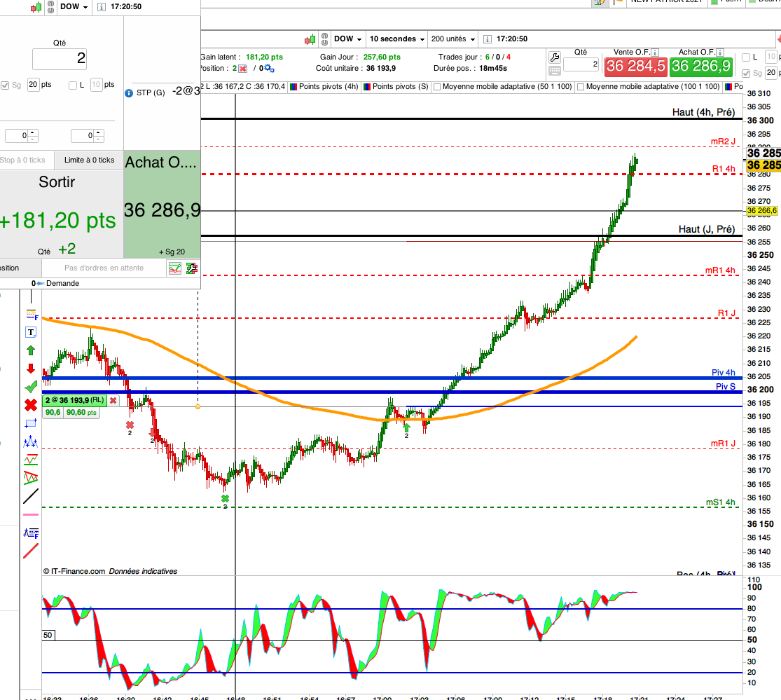The height and width of the screenshot is (700, 781).
Task: Click the position label 2 @ 36 193,9
Action: click(x=75, y=401)
